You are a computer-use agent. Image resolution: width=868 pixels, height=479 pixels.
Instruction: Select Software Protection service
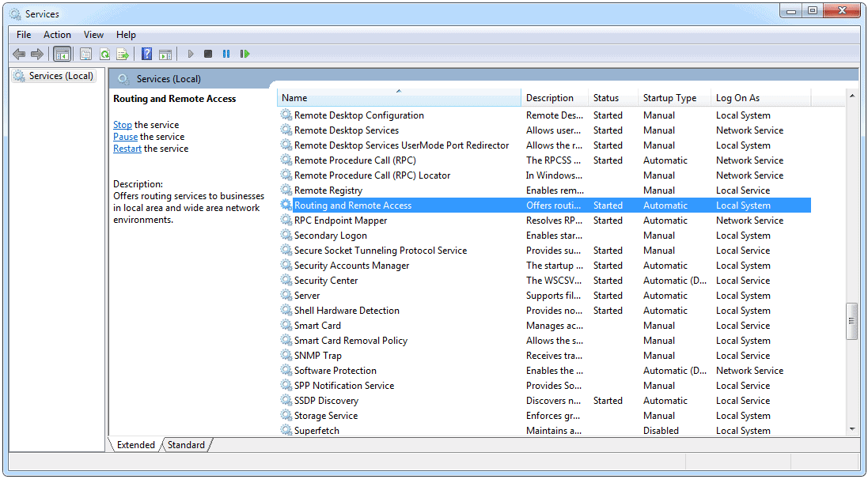tap(545, 371)
